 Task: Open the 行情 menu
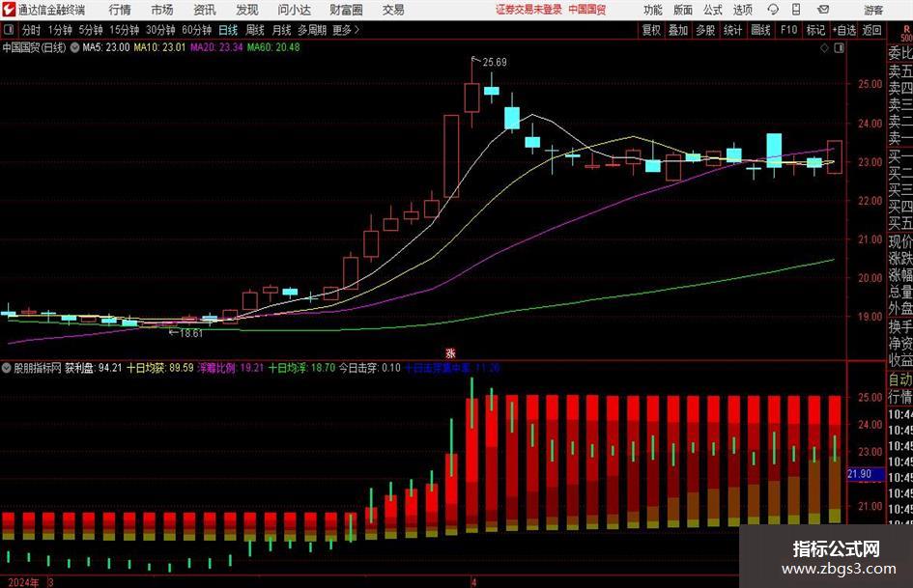point(120,10)
